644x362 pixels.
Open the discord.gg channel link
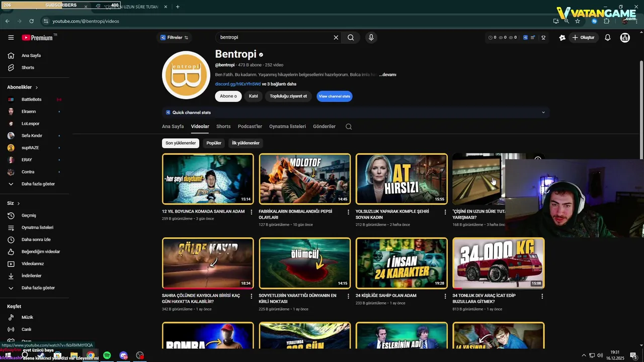click(237, 84)
